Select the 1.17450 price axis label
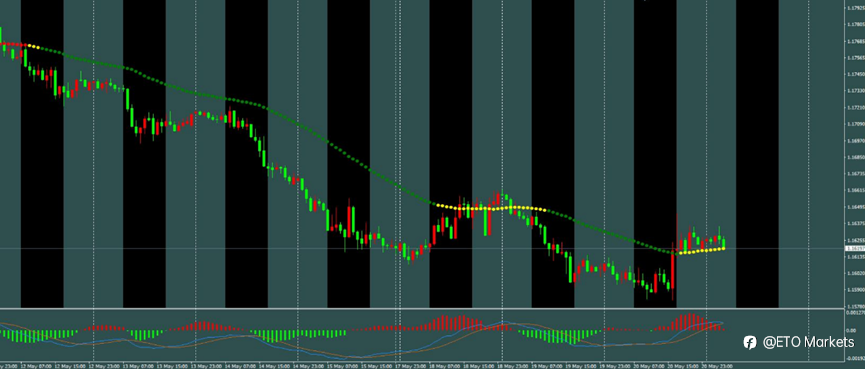The image size is (865, 369). coord(856,74)
